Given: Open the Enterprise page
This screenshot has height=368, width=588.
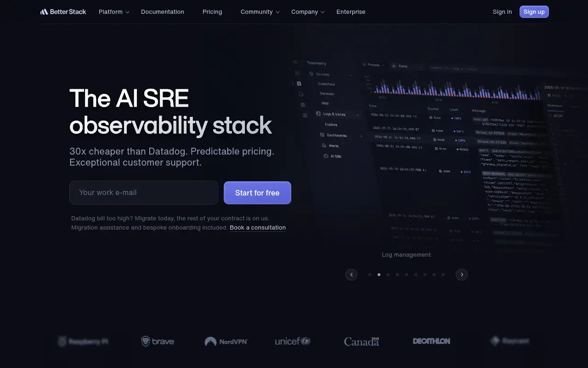Looking at the screenshot, I should [x=351, y=12].
